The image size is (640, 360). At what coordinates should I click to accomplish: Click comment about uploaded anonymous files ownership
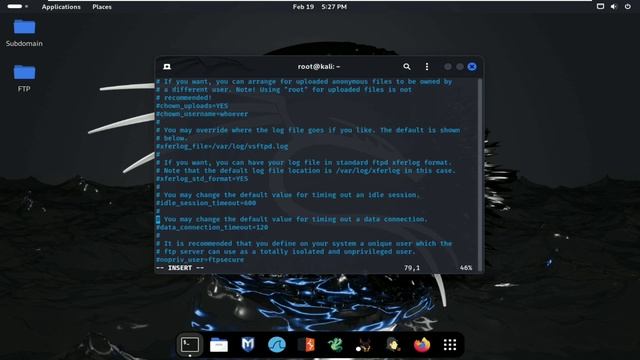click(x=304, y=81)
